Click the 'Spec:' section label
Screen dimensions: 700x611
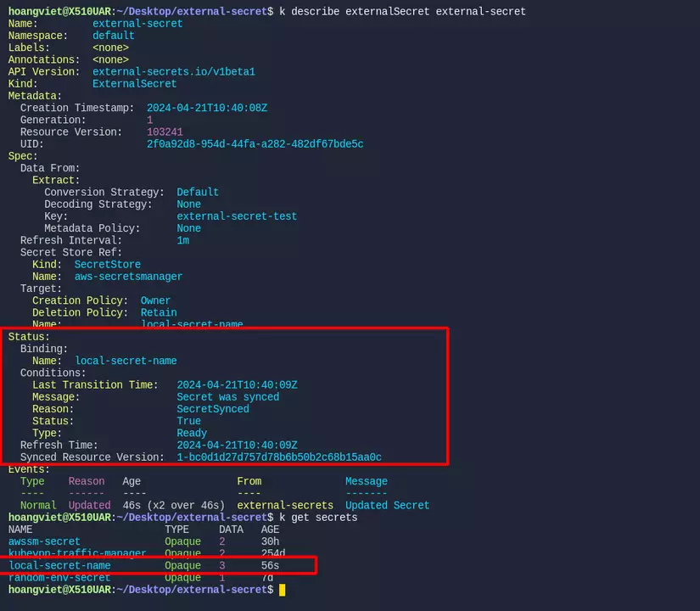pos(23,156)
